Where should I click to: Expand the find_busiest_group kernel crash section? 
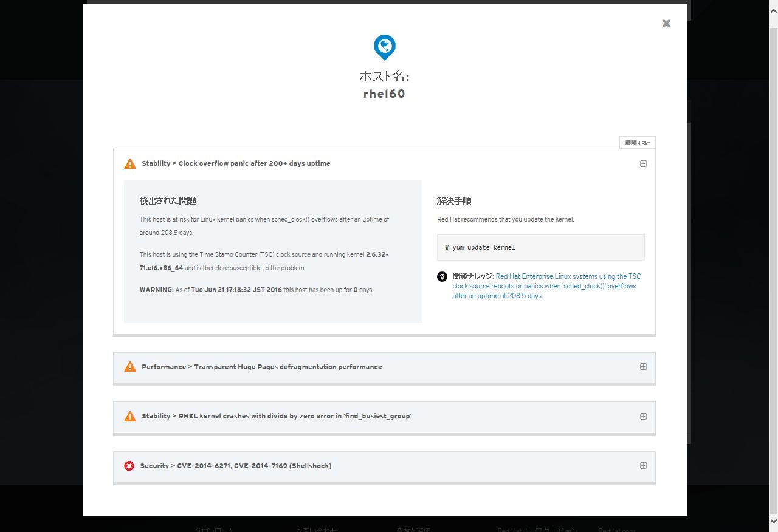[x=643, y=417]
